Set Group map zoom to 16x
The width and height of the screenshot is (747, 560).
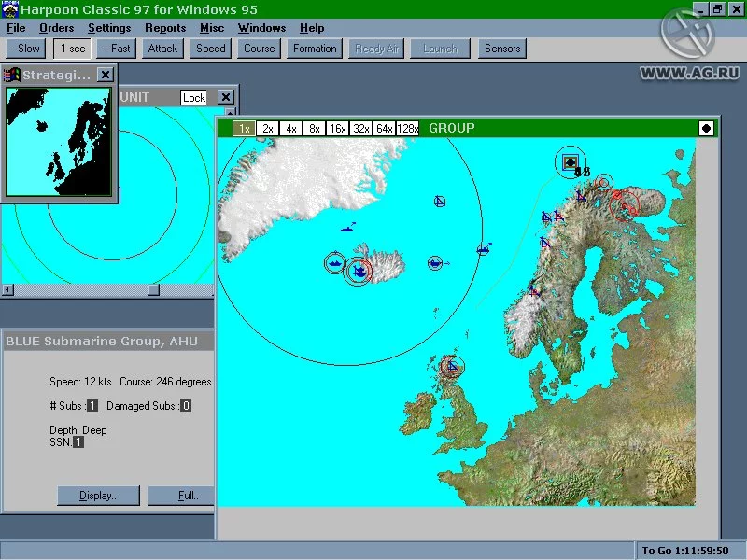[338, 129]
